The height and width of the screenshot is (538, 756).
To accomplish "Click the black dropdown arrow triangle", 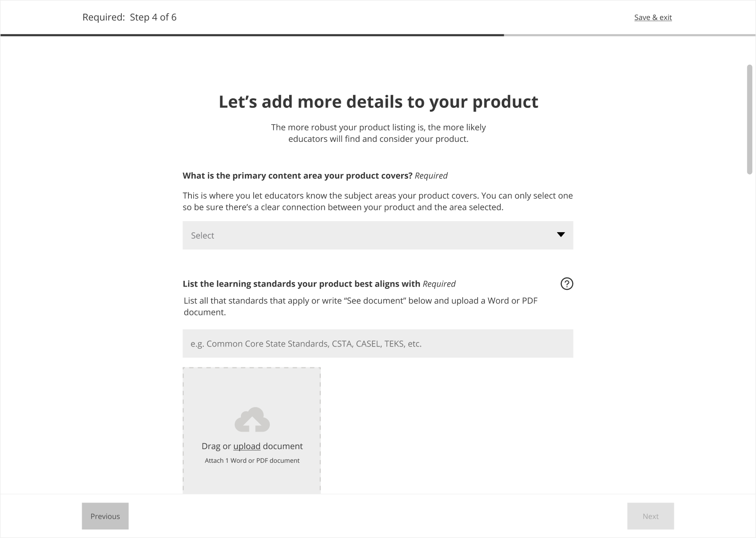I will click(561, 235).
